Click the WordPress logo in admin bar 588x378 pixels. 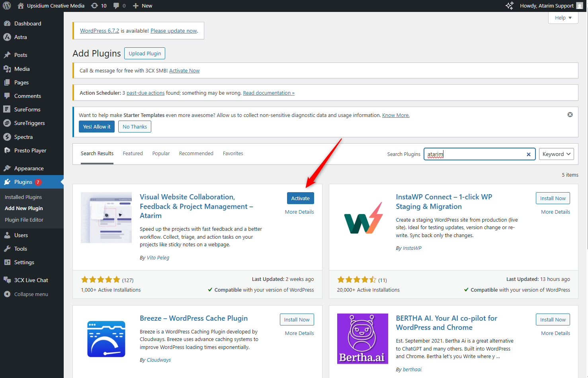pyautogui.click(x=7, y=6)
